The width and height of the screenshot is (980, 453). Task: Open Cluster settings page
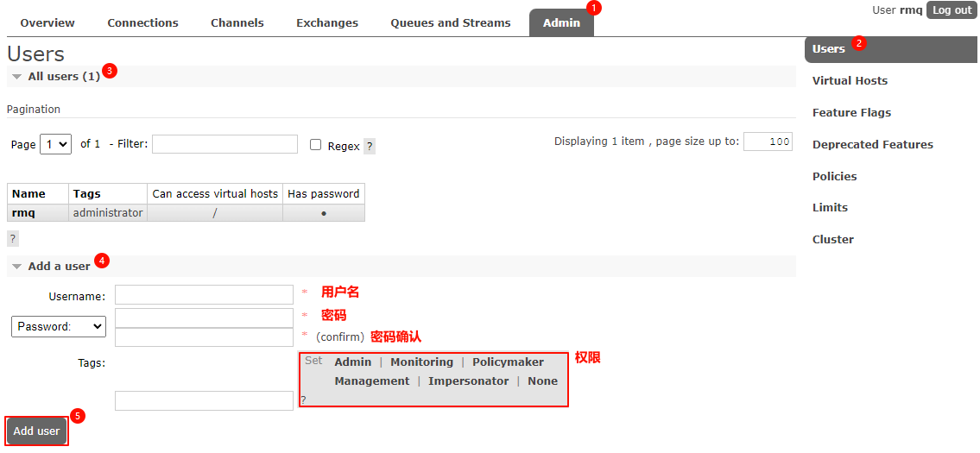[x=832, y=239]
